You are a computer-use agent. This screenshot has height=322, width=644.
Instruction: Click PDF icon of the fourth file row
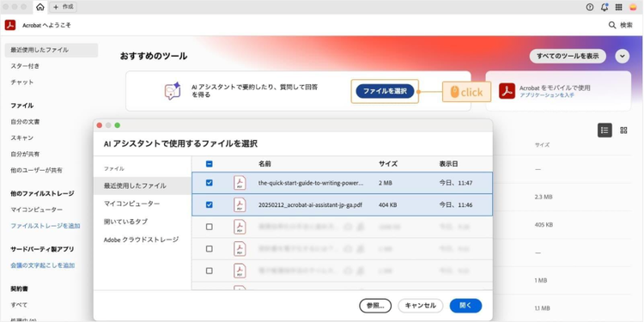coord(240,249)
